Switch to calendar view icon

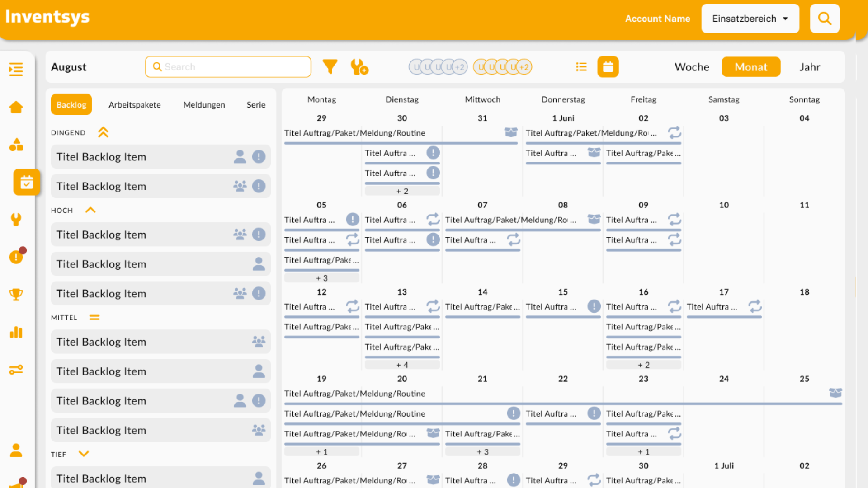(x=608, y=67)
